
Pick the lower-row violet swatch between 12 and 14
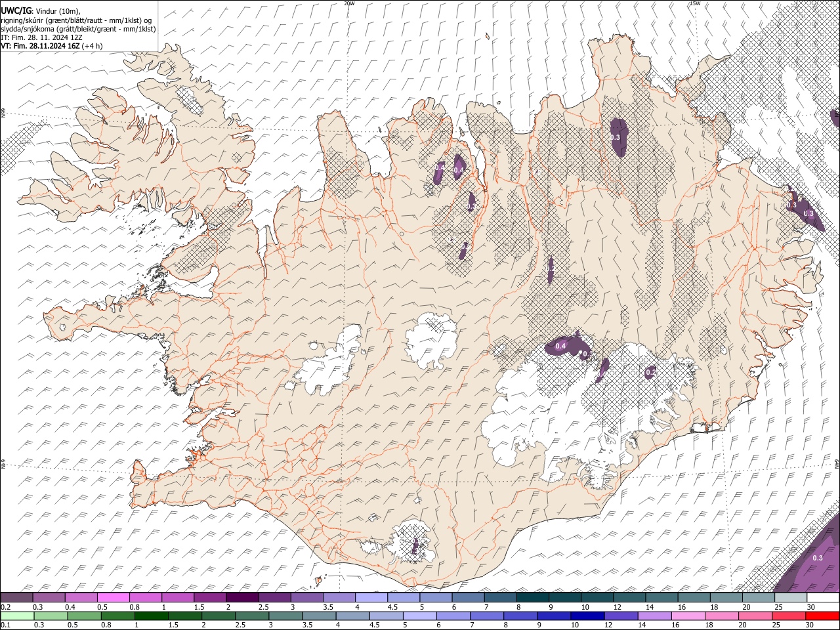point(621,616)
